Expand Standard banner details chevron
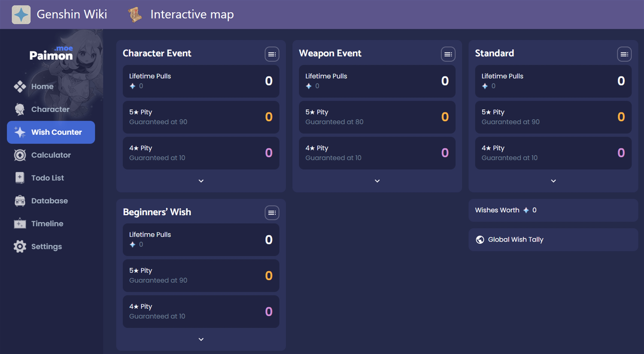The width and height of the screenshot is (644, 354). [x=553, y=181]
